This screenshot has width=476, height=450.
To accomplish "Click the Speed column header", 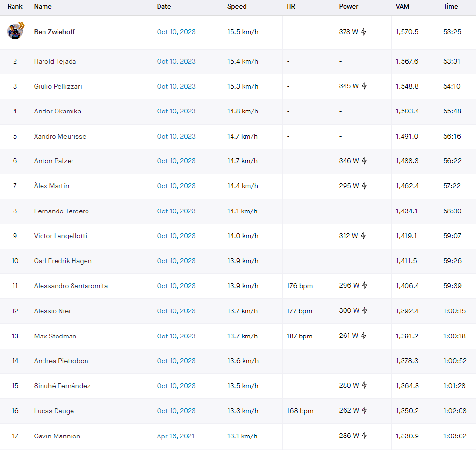I will click(x=237, y=7).
